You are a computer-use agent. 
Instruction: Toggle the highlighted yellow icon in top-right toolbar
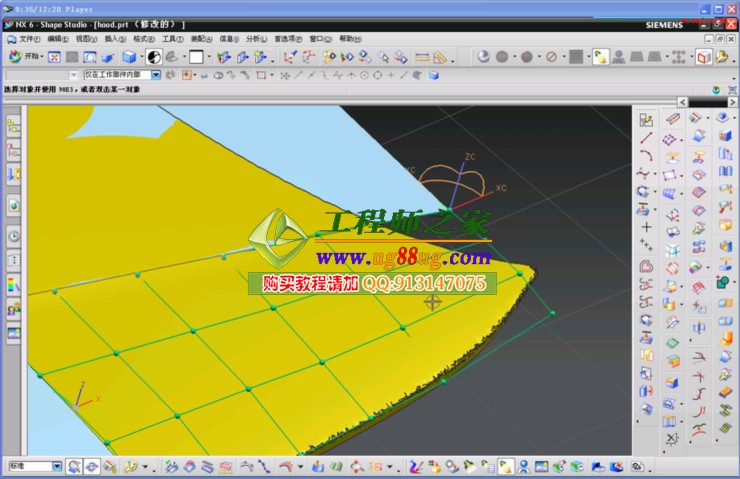(601, 57)
